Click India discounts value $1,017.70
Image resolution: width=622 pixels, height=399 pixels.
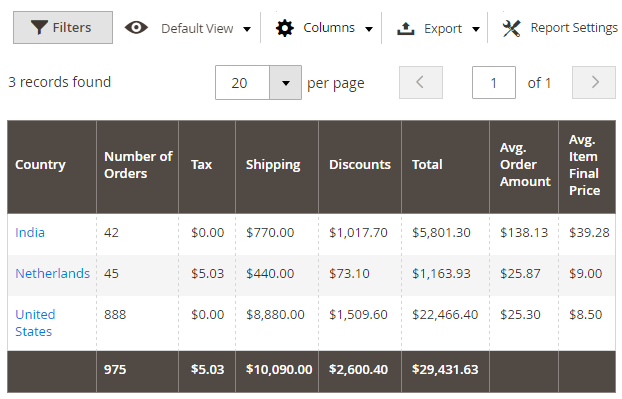point(358,232)
